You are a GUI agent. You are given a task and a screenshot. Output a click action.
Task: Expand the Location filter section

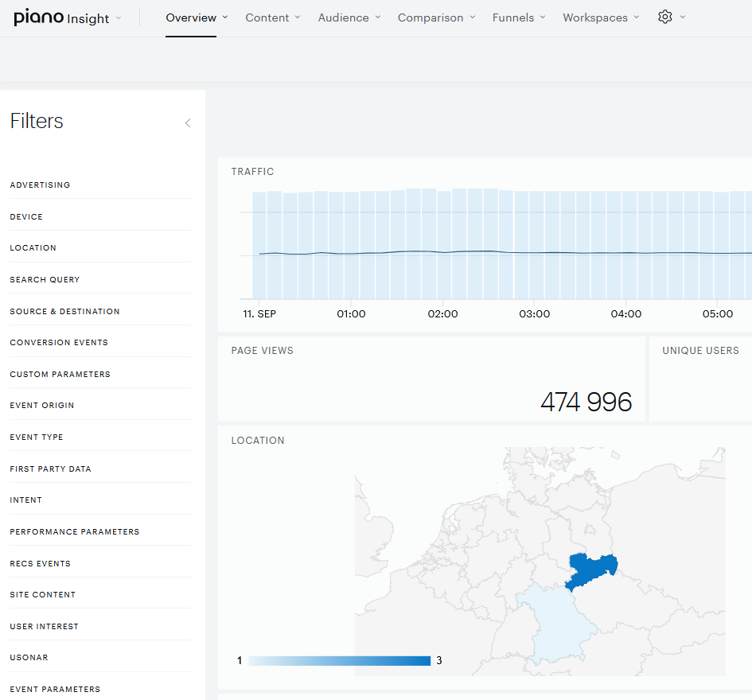pos(100,248)
